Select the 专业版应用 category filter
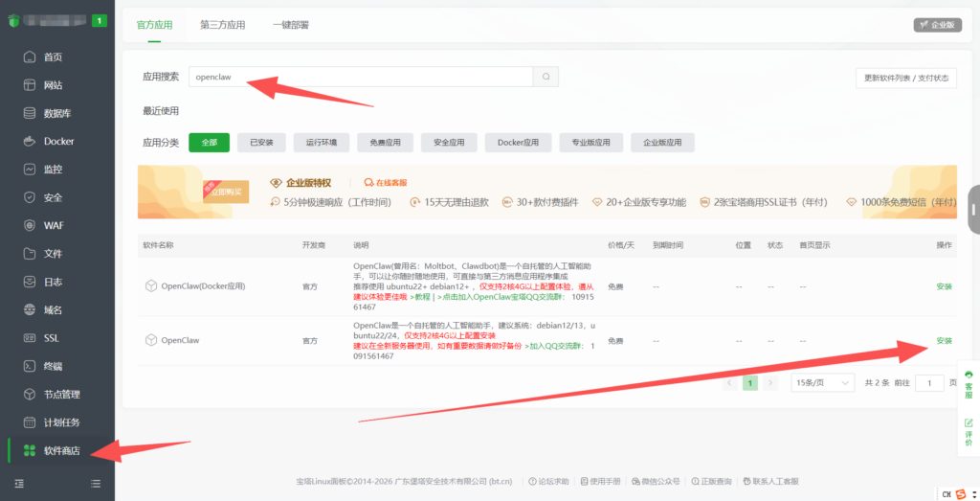This screenshot has height=501, width=980. coord(591,143)
